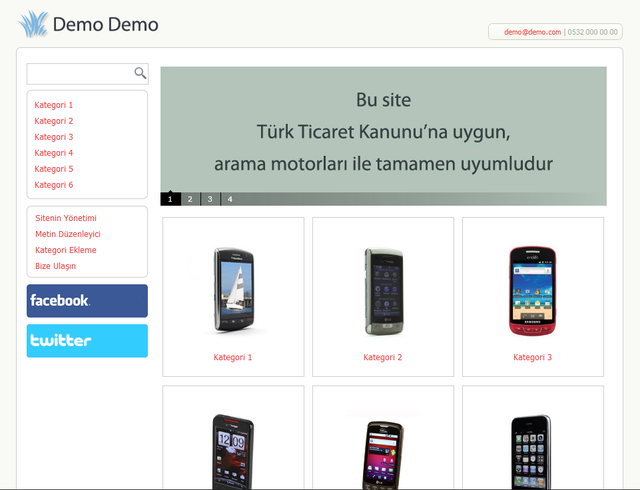Click the demo@demo.com email link
This screenshot has height=490, width=640.
click(532, 32)
